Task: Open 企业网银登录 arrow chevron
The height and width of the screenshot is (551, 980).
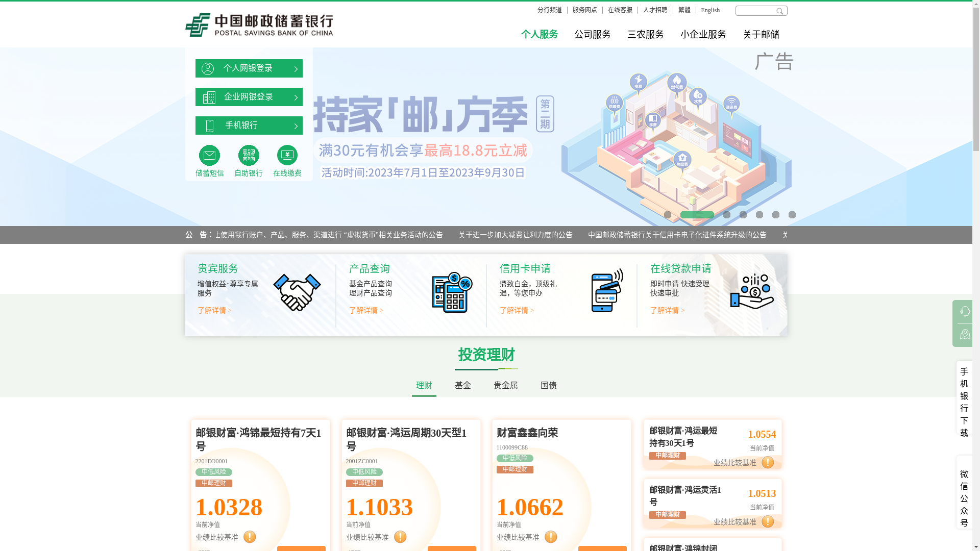Action: click(296, 97)
